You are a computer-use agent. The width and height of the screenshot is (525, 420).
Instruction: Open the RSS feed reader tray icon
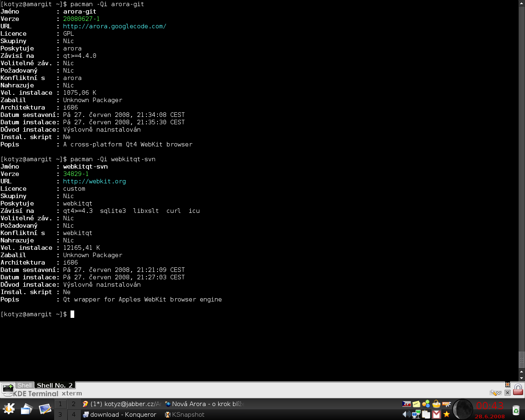tap(447, 404)
